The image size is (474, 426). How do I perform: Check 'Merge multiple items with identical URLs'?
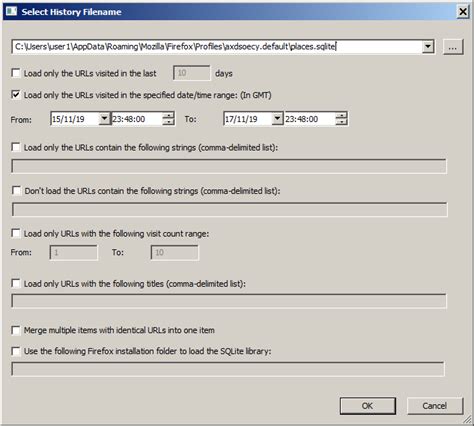point(16,330)
